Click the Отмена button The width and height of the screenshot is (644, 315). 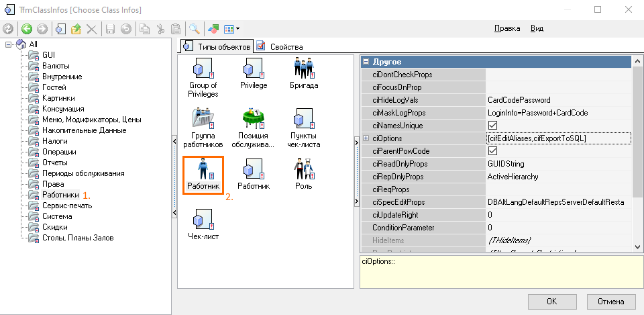610,301
